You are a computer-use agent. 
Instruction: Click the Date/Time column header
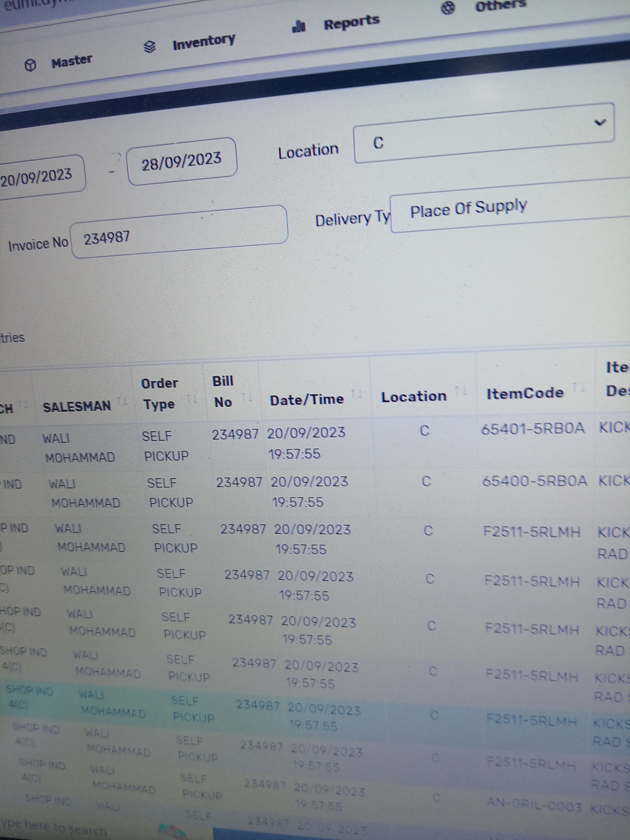(307, 399)
